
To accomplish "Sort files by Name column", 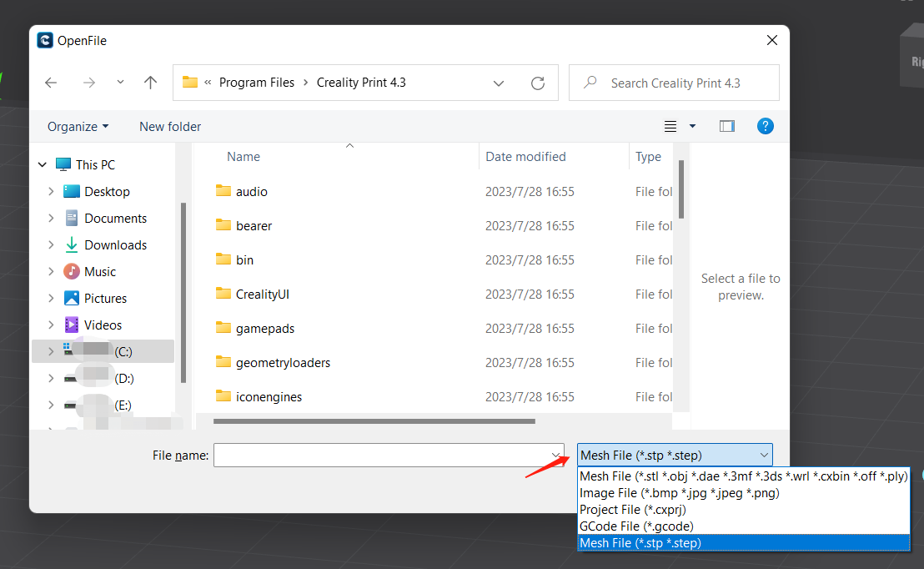I will [244, 157].
